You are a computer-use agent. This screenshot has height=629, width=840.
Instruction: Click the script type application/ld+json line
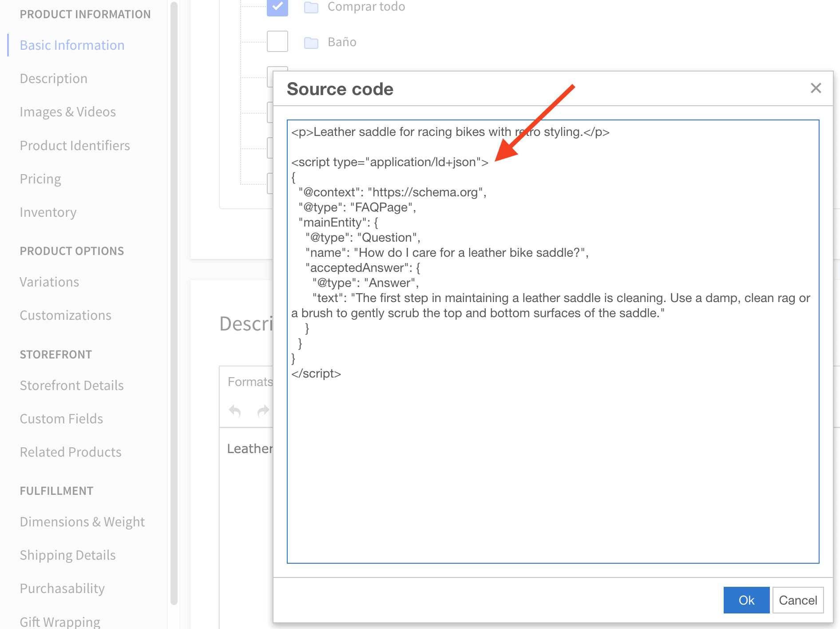pyautogui.click(x=390, y=162)
